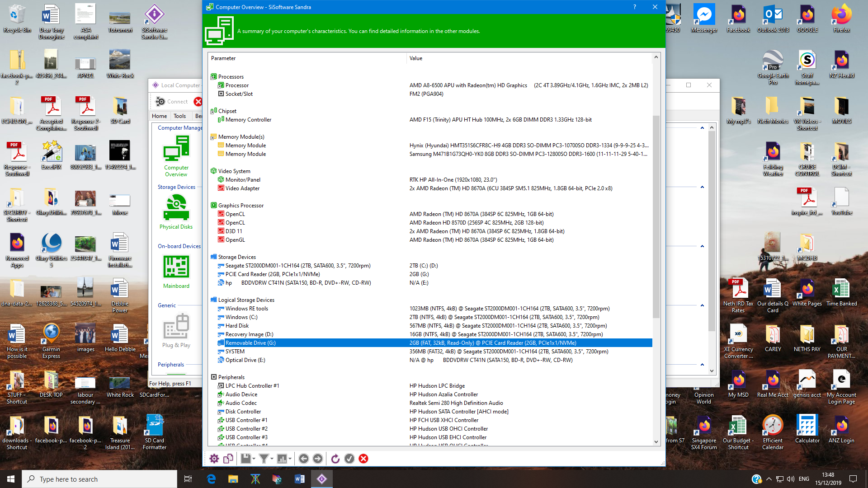Open the chart icon dropdown arrow
Screen dimensions: 868x488
[x=290, y=459]
